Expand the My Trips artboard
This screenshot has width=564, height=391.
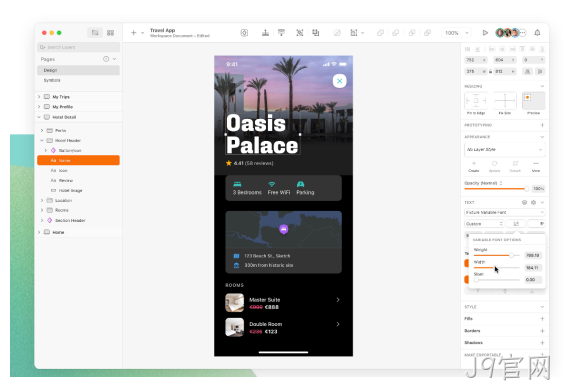point(39,97)
